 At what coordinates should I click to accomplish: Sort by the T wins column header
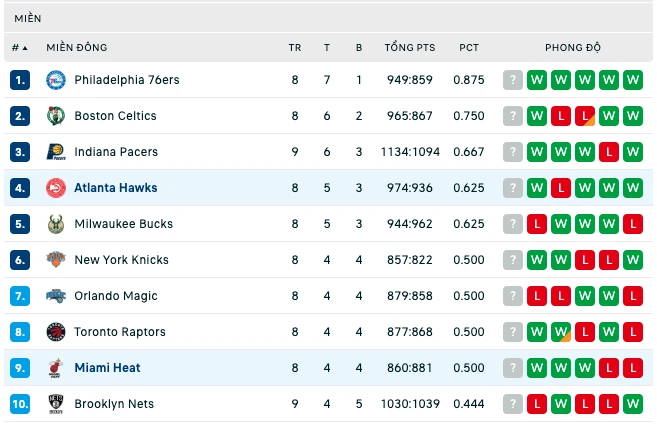tap(327, 48)
